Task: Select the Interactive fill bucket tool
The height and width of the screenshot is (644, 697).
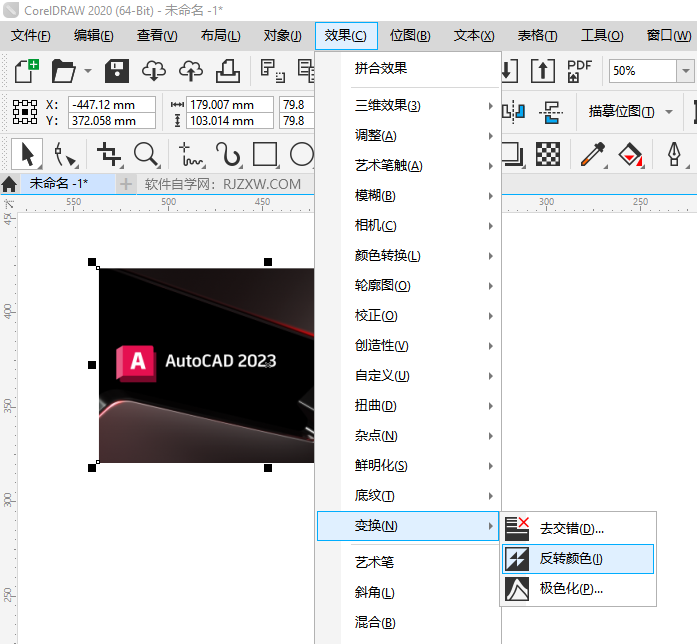Action: click(x=631, y=155)
